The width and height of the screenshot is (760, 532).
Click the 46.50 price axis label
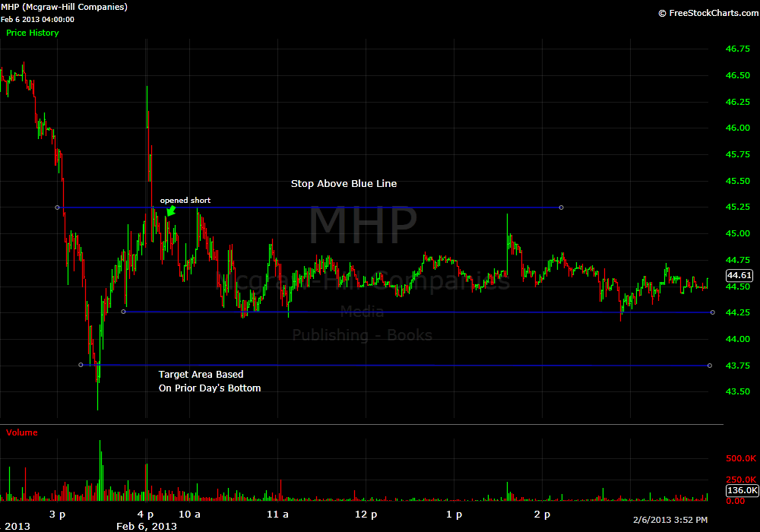pyautogui.click(x=738, y=75)
